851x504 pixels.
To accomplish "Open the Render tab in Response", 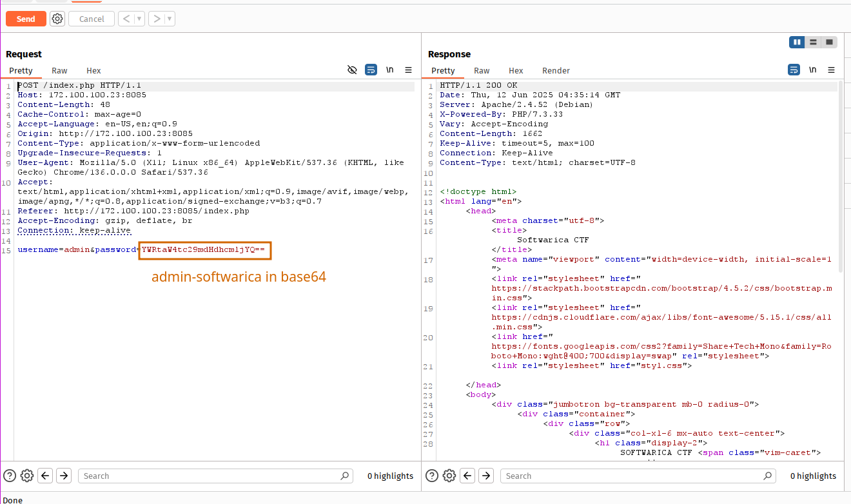I will [556, 70].
